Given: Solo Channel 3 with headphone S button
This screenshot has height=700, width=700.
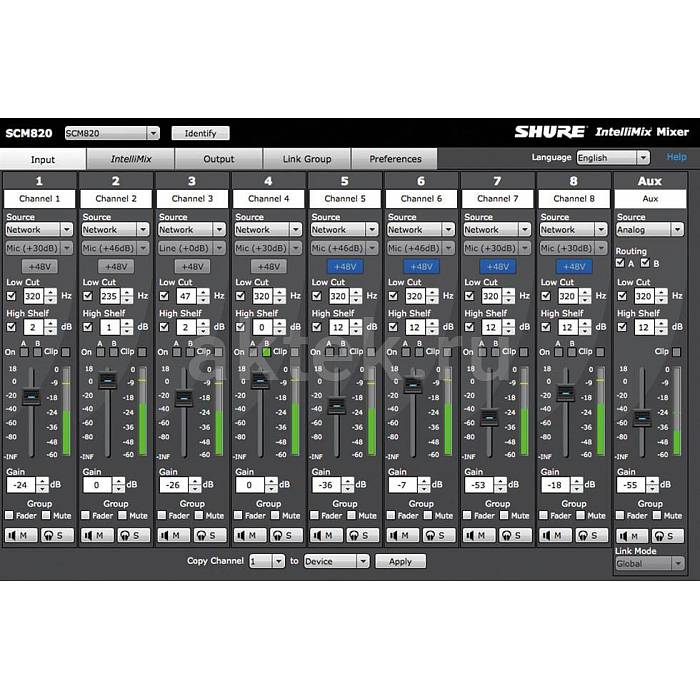Looking at the screenshot, I should (210, 535).
